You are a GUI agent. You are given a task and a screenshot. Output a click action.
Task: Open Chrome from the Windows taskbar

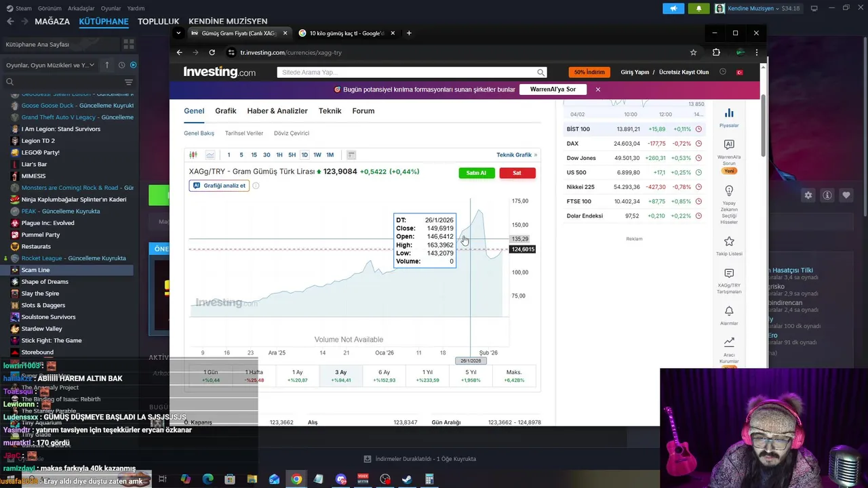tap(296, 479)
